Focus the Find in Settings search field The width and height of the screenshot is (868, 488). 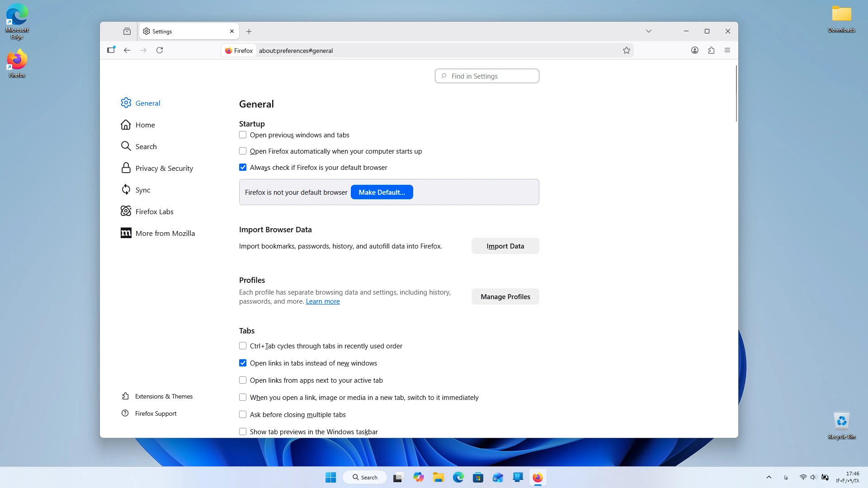tap(487, 76)
